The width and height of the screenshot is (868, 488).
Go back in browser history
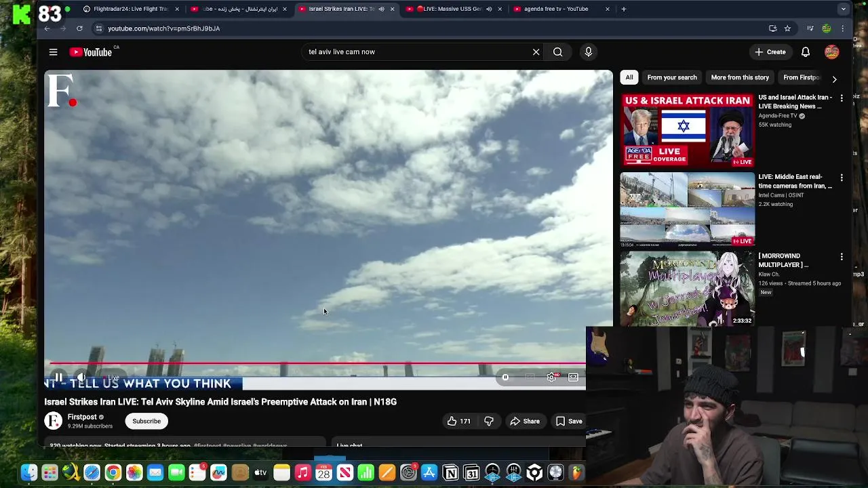[47, 28]
